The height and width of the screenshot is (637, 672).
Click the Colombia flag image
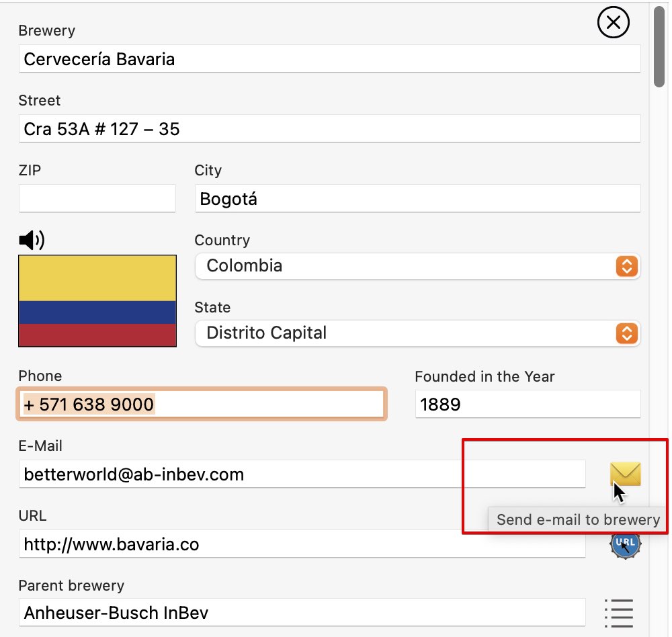[97, 301]
